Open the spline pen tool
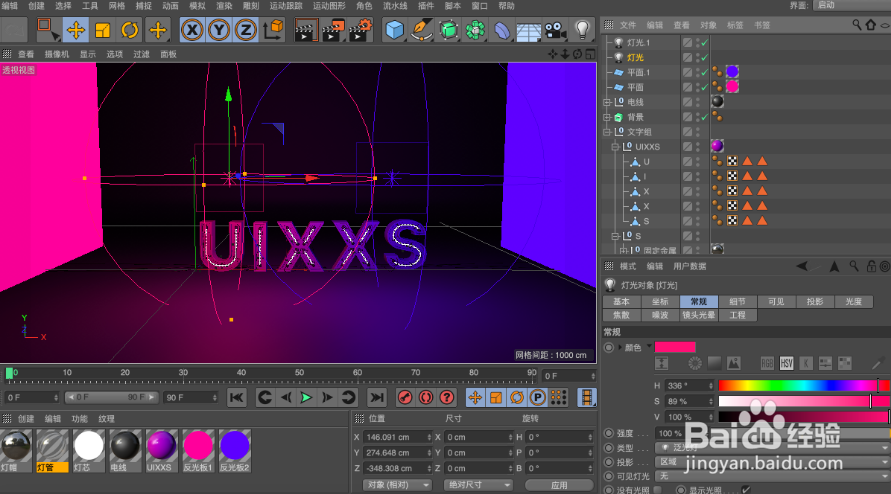891x494 pixels. click(421, 30)
